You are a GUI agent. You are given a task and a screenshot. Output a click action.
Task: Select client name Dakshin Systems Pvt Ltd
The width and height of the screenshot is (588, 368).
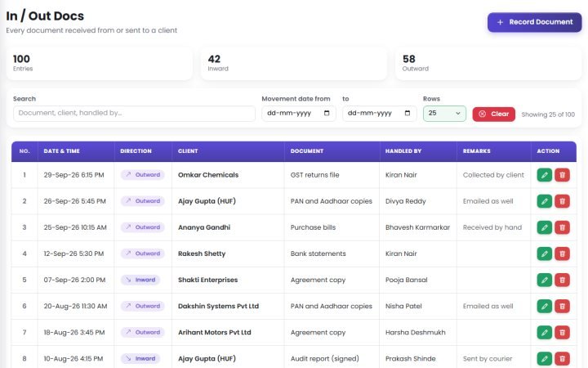(x=218, y=307)
